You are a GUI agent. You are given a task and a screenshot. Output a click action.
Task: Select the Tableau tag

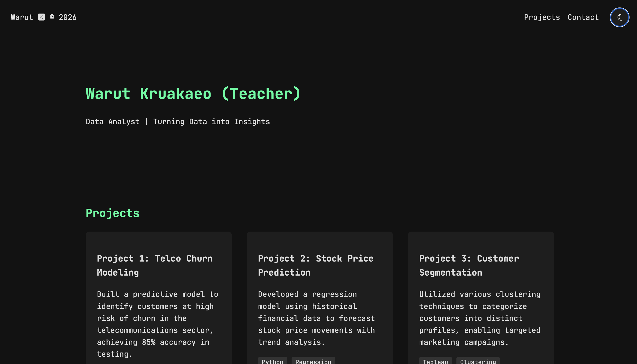coord(435,361)
